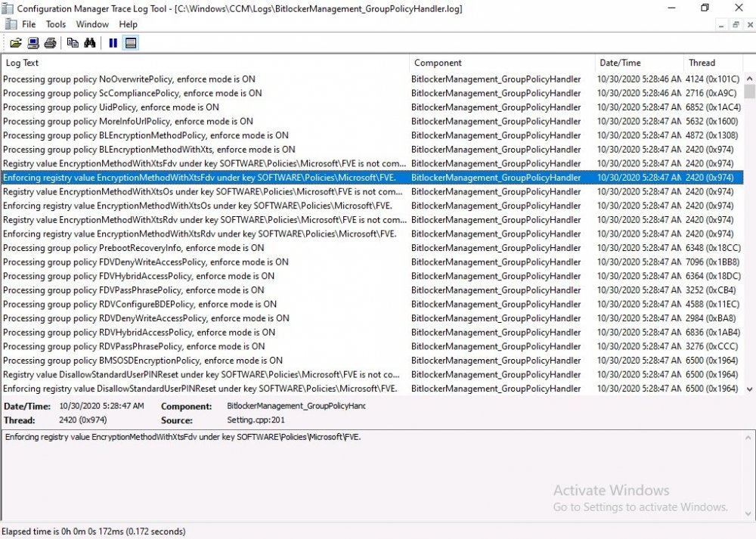Select the BLEncryptionMethodWithXts log row

[x=372, y=150]
